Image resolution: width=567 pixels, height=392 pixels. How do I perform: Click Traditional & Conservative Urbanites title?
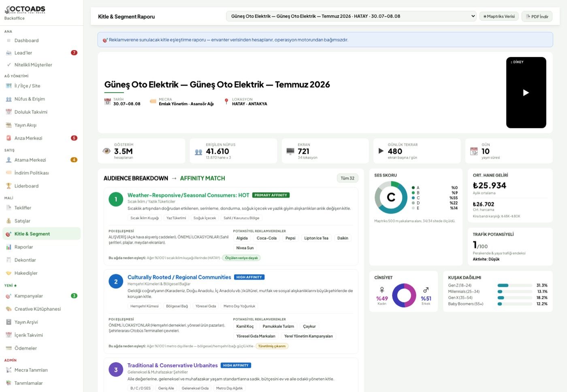tap(173, 365)
